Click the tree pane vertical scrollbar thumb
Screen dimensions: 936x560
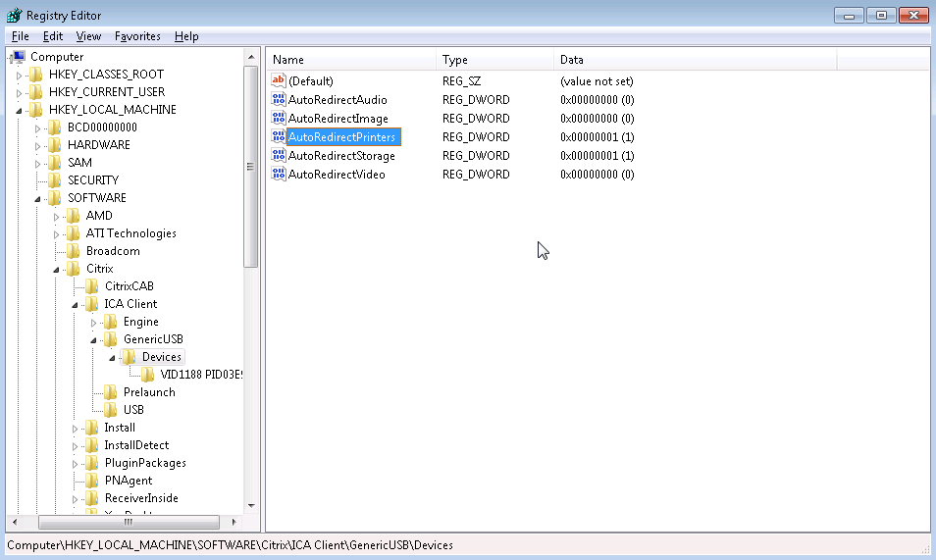pyautogui.click(x=251, y=167)
